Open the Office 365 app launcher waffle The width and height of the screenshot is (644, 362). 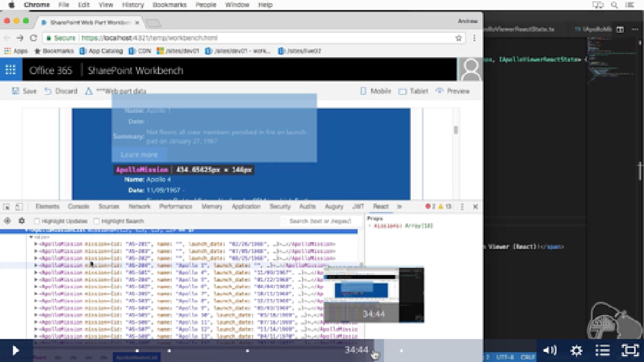10,70
